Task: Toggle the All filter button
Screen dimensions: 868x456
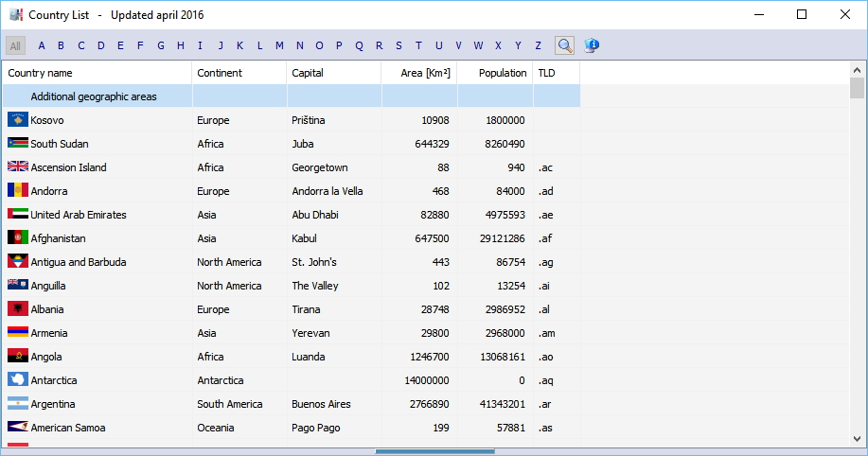Action: click(15, 45)
